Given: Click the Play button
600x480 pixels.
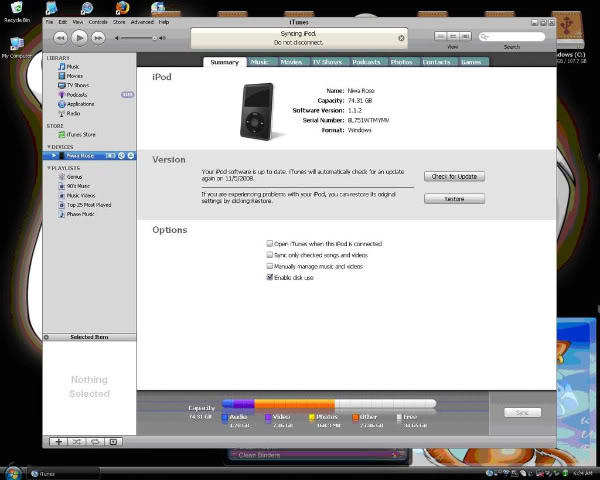Looking at the screenshot, I should pyautogui.click(x=79, y=38).
